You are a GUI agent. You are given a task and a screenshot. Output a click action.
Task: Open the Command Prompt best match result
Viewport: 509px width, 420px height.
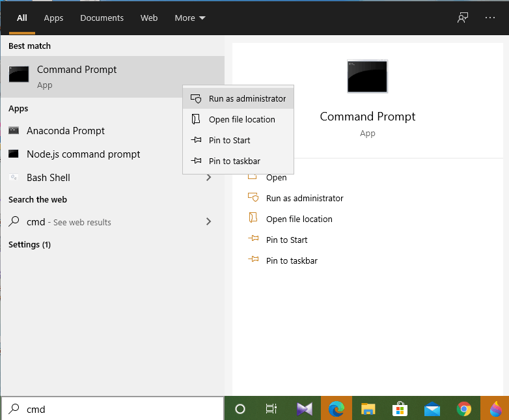(x=113, y=77)
